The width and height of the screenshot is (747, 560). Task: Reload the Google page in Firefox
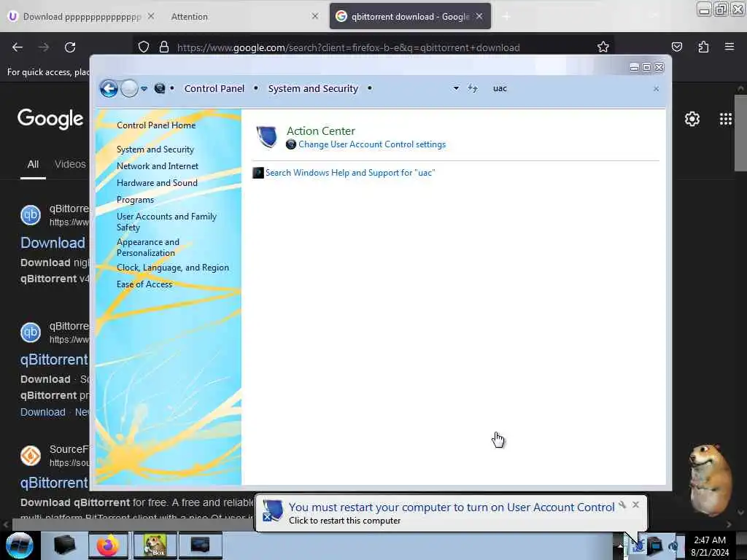pos(70,47)
